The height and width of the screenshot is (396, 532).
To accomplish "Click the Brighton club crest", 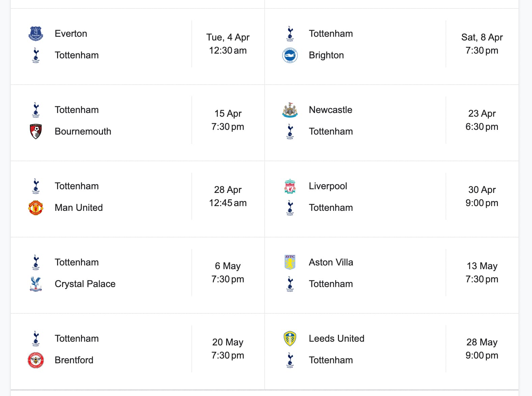I will click(x=290, y=55).
